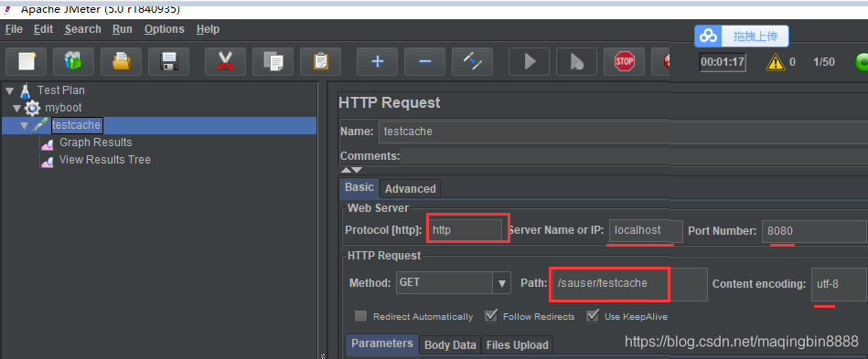868x359 pixels.
Task: Create a new test plan with New icon
Action: (26, 61)
